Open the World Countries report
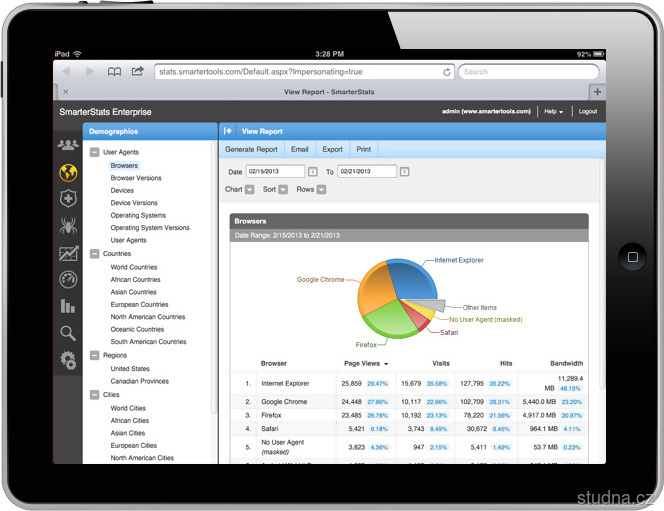Screen dimensions: 664x511 134,267
